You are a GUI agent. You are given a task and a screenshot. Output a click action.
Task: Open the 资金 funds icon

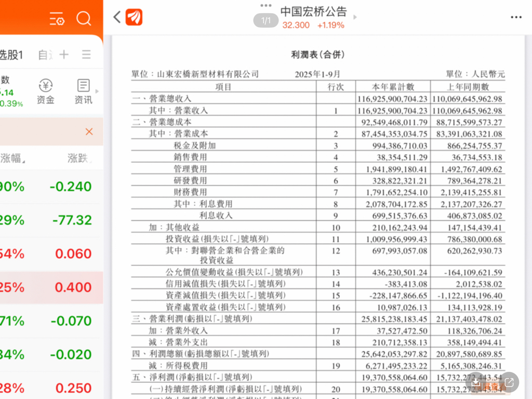[x=46, y=91]
